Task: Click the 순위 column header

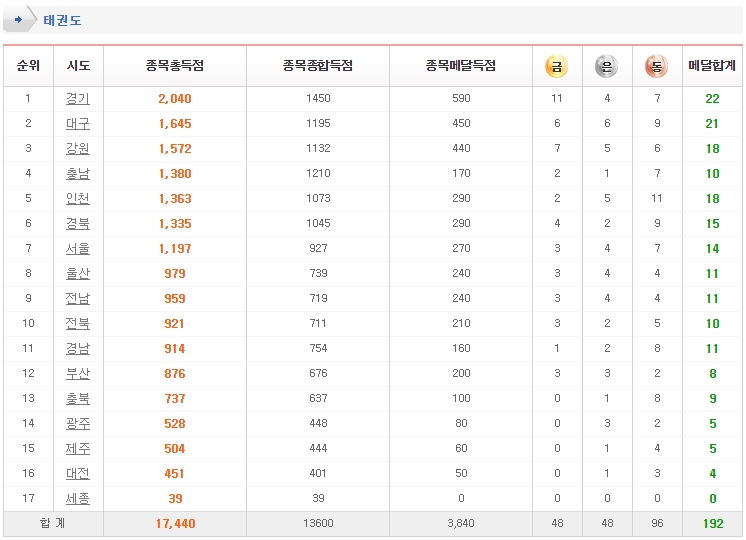Action: pyautogui.click(x=28, y=65)
